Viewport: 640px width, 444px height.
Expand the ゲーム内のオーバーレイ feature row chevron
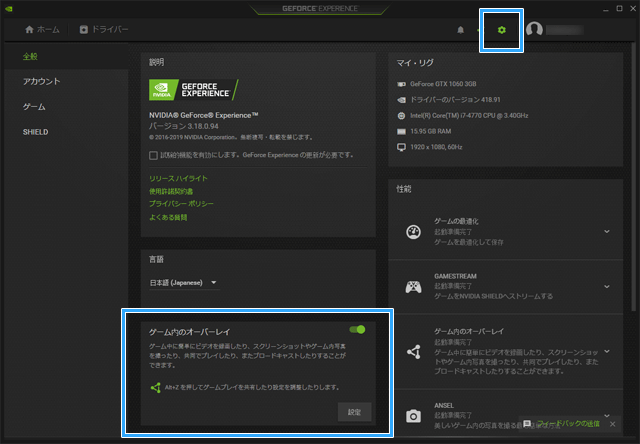607,351
